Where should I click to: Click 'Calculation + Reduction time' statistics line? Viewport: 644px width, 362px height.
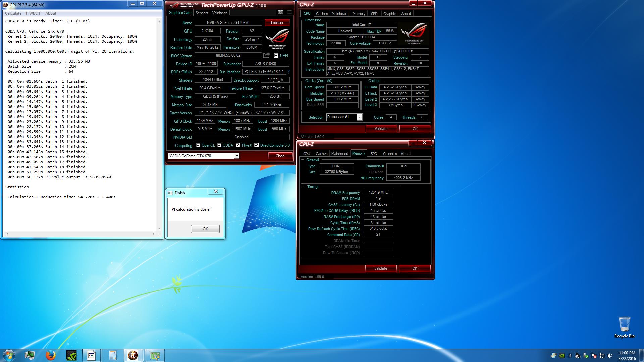(x=62, y=197)
